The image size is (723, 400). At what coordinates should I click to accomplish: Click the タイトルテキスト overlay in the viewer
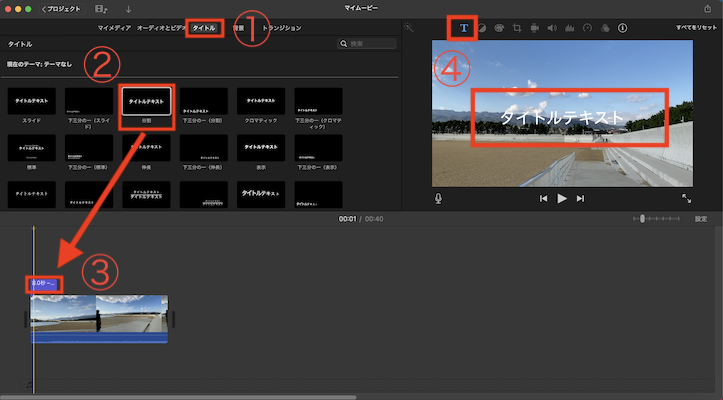click(562, 117)
